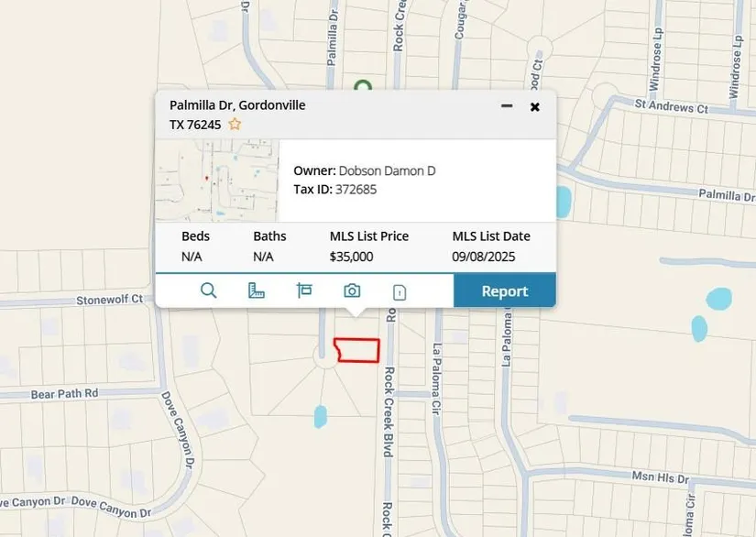Open the small map thumbnail in the popup
Screen dimensions: 756x537
[x=217, y=181]
